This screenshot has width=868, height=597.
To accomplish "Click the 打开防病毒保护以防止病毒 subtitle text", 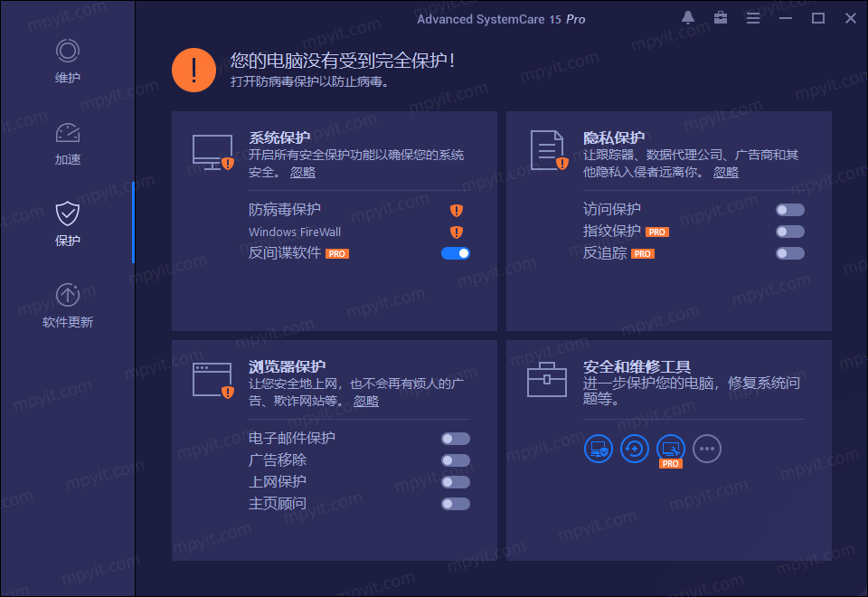I will click(310, 82).
